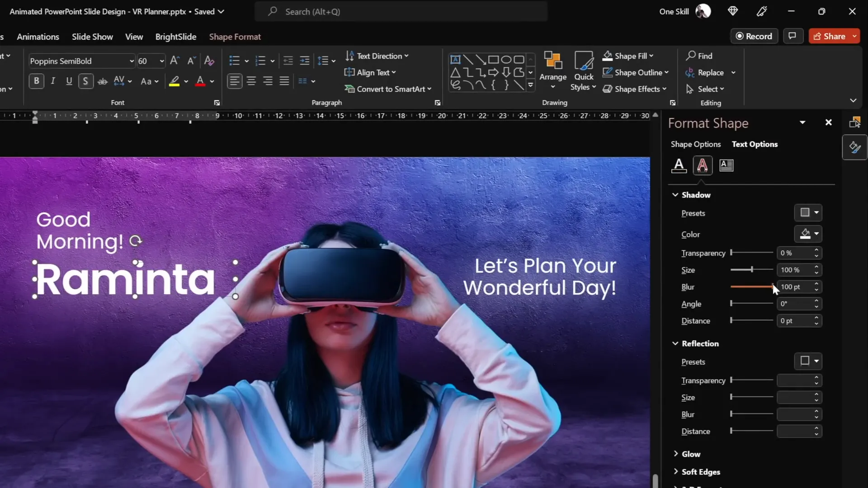Click the Replace button
Viewport: 868px width, 488px height.
point(705,72)
